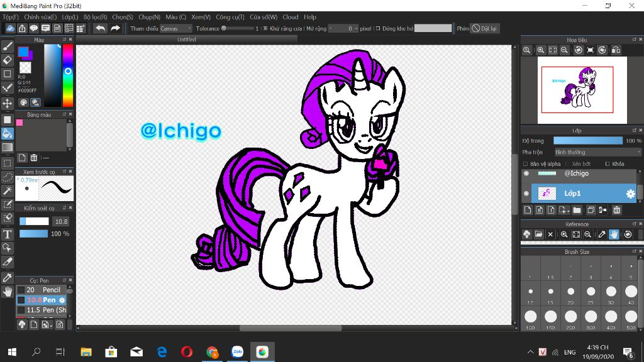Screen dimensions: 644x362
Task: Click the brush size 10.8 field
Action: pyautogui.click(x=61, y=222)
